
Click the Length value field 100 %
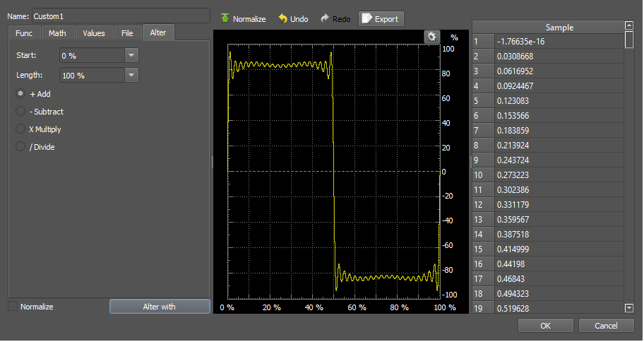click(x=93, y=75)
